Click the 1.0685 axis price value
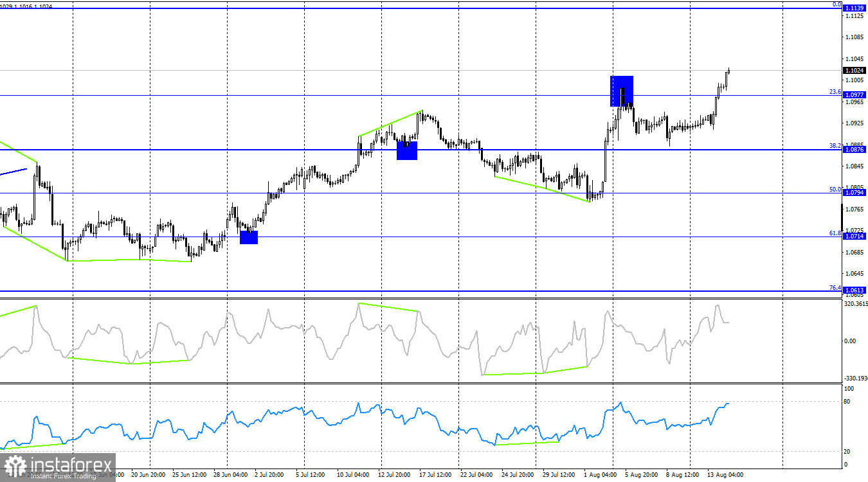Viewport: 868px width, 482px height. 854,252
